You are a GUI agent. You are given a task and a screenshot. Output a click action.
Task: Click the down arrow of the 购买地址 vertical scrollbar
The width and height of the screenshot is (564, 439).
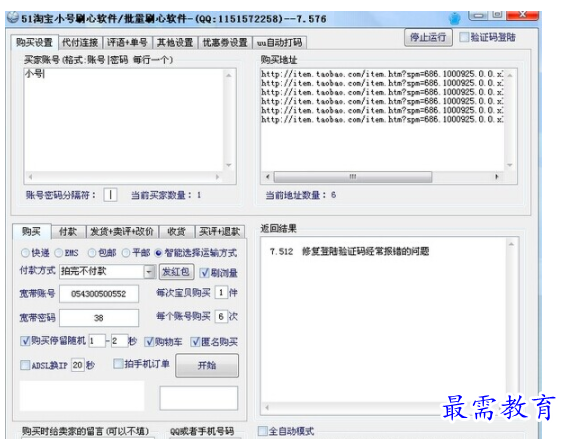pos(510,165)
